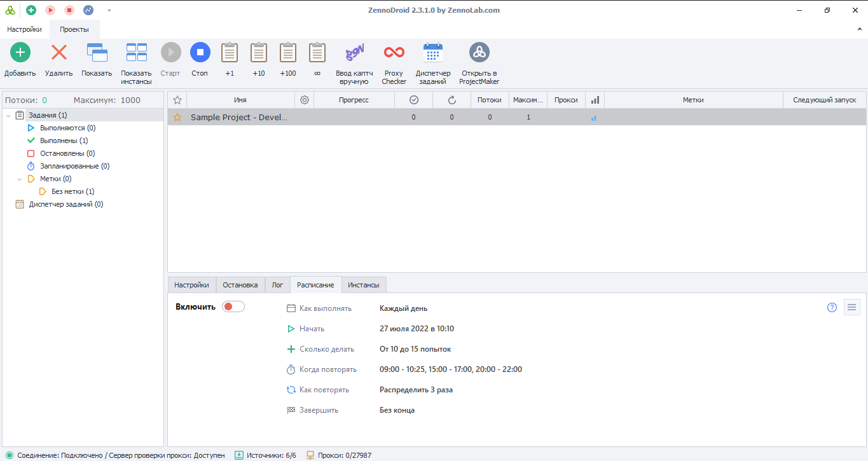
Task: Click 27 июля 2022 в 10:10 start value
Action: pyautogui.click(x=417, y=329)
